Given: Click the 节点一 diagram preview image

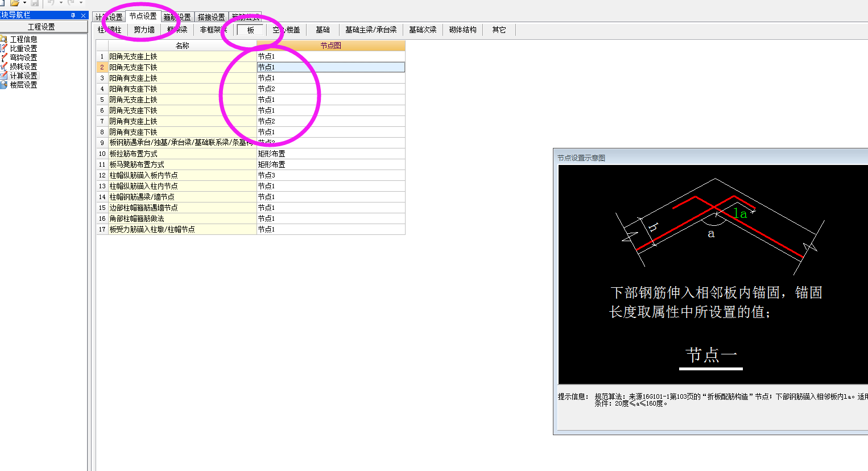Looking at the screenshot, I should click(x=713, y=275).
